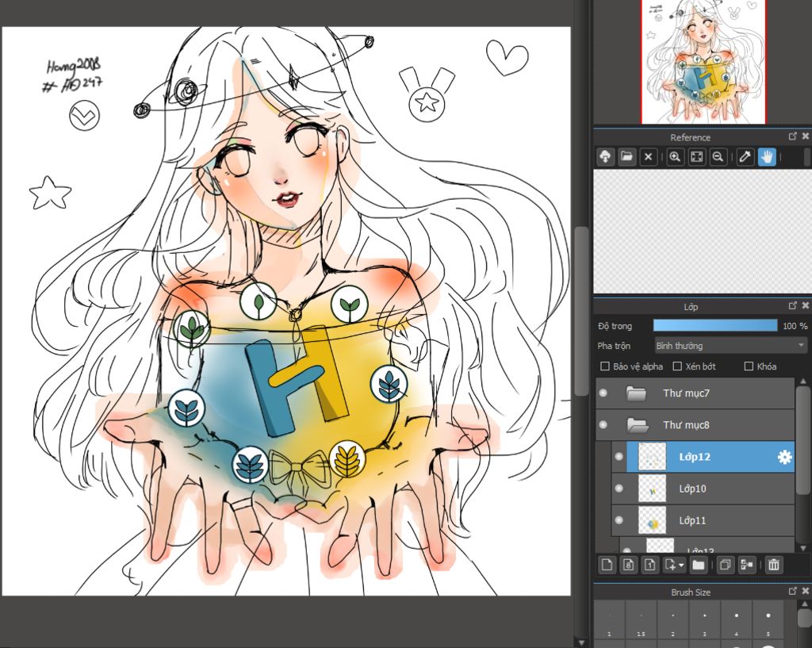
Task: Undock the Lớp layer panel
Action: click(792, 305)
